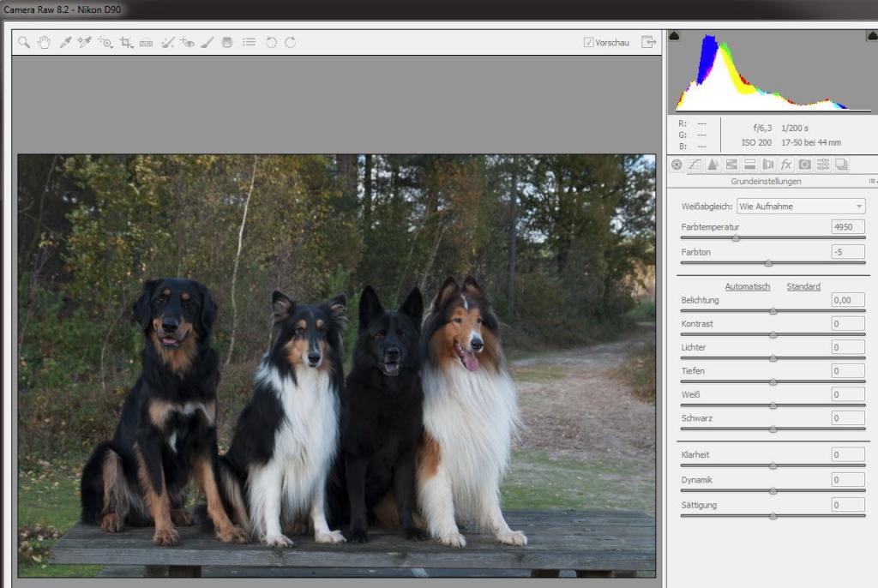Screen dimensions: 878x588
Task: Toggle highlight clipping warning in histogram
Action: pyautogui.click(x=872, y=36)
